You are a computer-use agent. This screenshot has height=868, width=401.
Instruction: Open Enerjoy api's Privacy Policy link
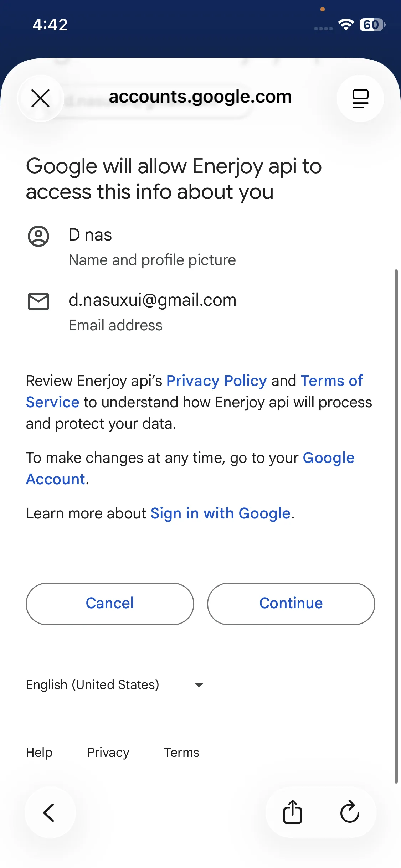pos(216,381)
